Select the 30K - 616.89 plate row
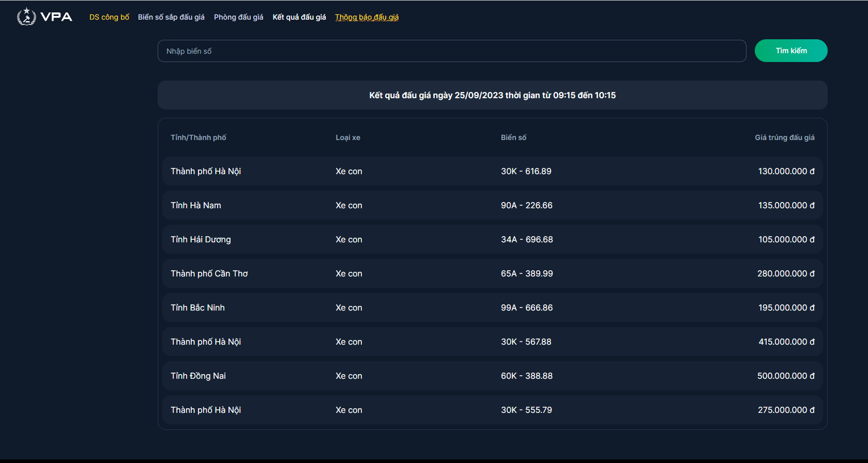868x463 pixels. pyautogui.click(x=492, y=171)
